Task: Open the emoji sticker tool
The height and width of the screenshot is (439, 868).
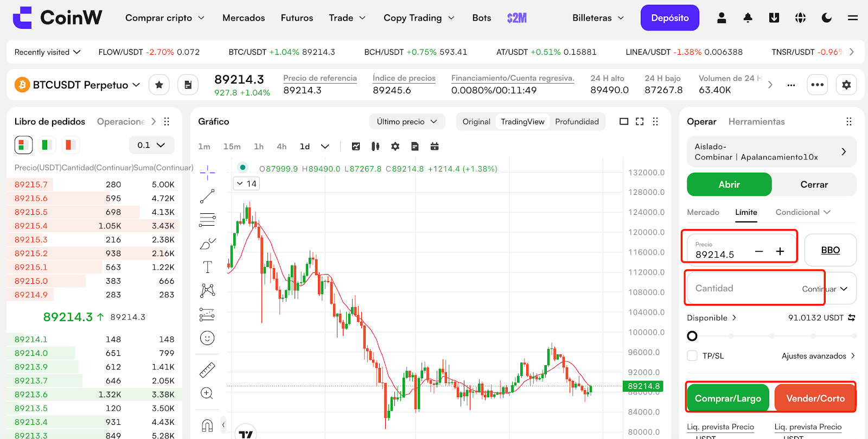Action: [207, 338]
